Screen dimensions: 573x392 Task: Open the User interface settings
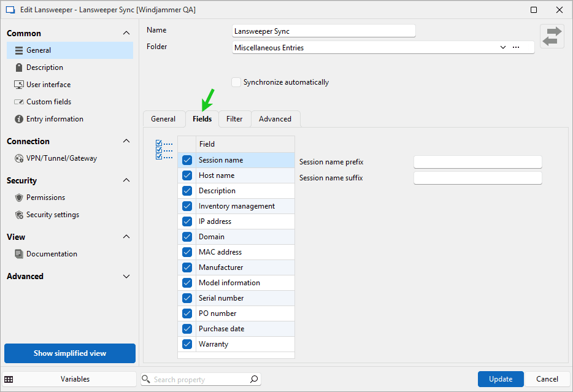(x=48, y=85)
